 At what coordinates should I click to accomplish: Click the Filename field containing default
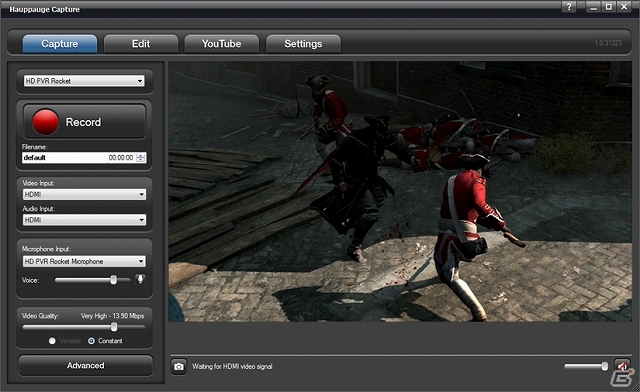point(64,158)
